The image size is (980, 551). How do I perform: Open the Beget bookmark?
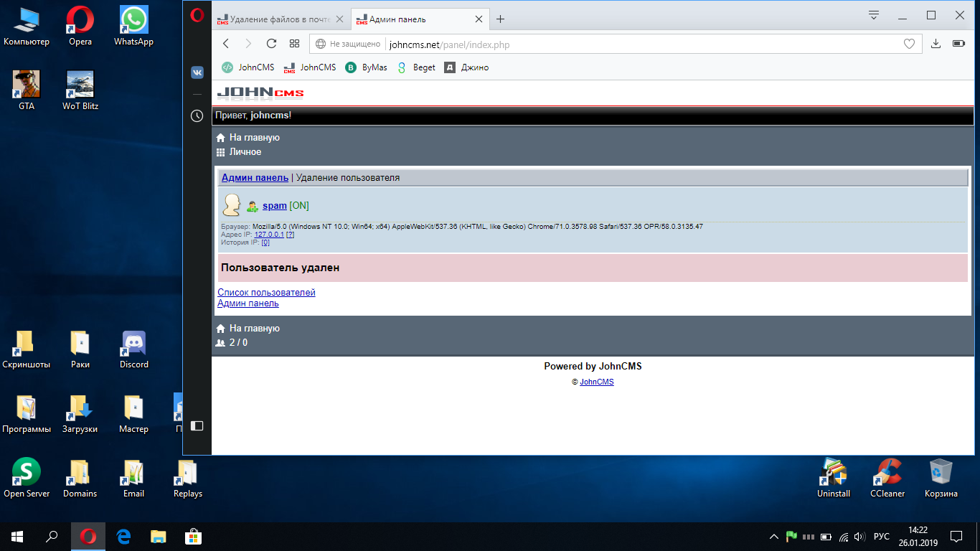tap(416, 67)
